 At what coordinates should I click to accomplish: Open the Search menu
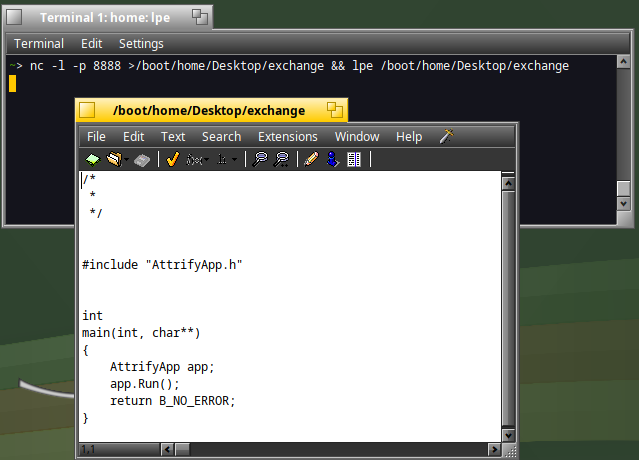tap(221, 136)
